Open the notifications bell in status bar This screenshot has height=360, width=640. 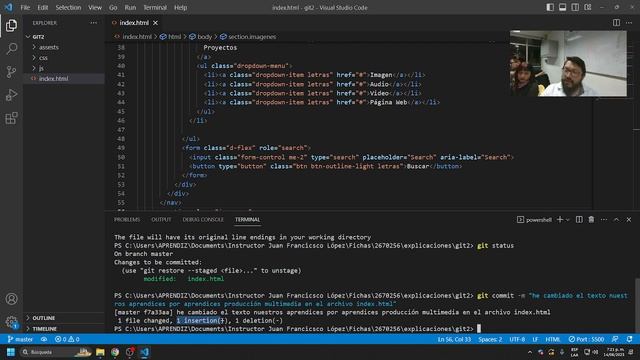[x=629, y=339]
